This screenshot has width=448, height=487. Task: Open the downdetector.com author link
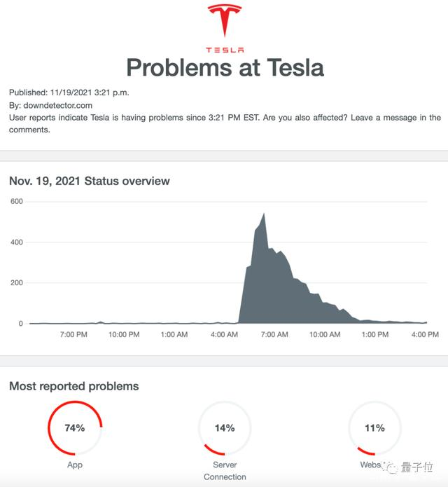click(57, 105)
